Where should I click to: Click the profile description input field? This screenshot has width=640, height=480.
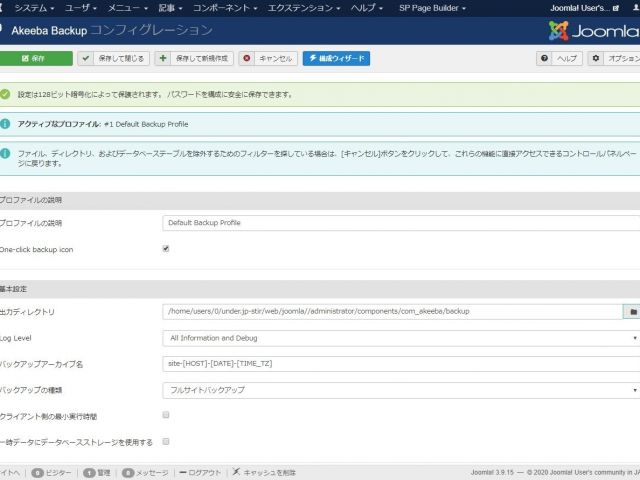[401, 223]
